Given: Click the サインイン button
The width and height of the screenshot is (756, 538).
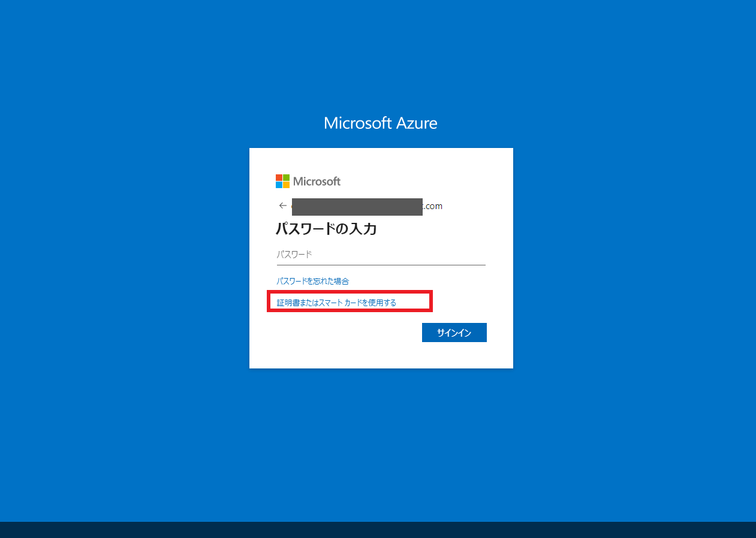Looking at the screenshot, I should (x=454, y=333).
